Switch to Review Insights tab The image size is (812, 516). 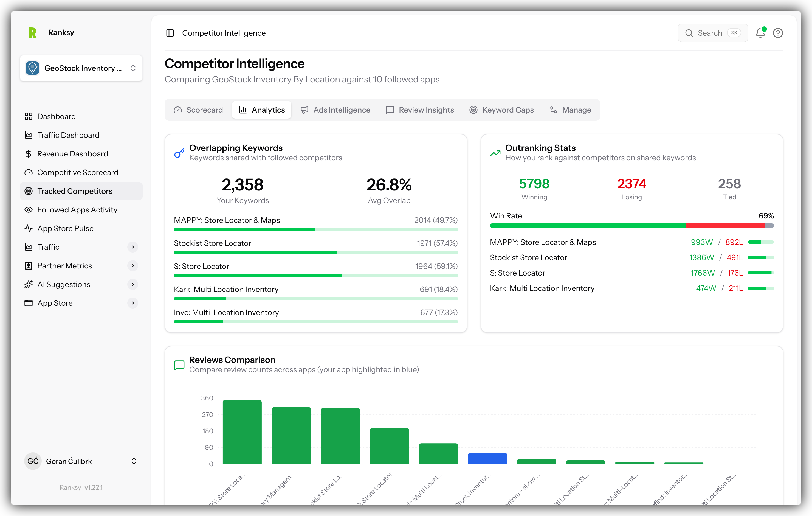(x=420, y=110)
